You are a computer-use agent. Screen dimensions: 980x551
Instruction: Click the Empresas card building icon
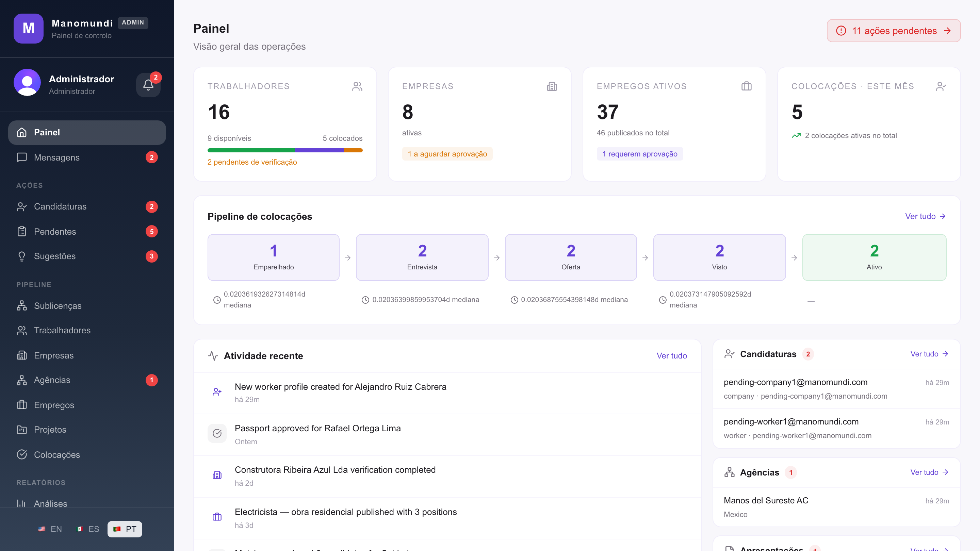click(x=552, y=86)
